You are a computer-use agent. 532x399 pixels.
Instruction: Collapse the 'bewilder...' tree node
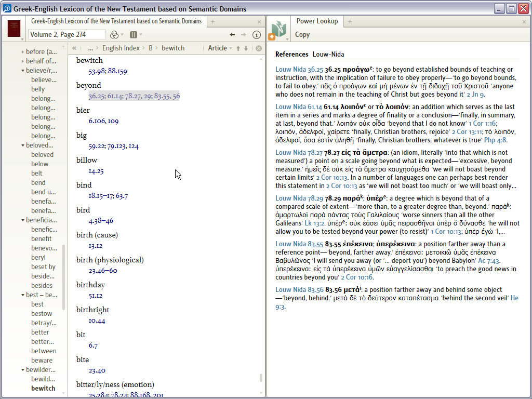[x=23, y=370]
